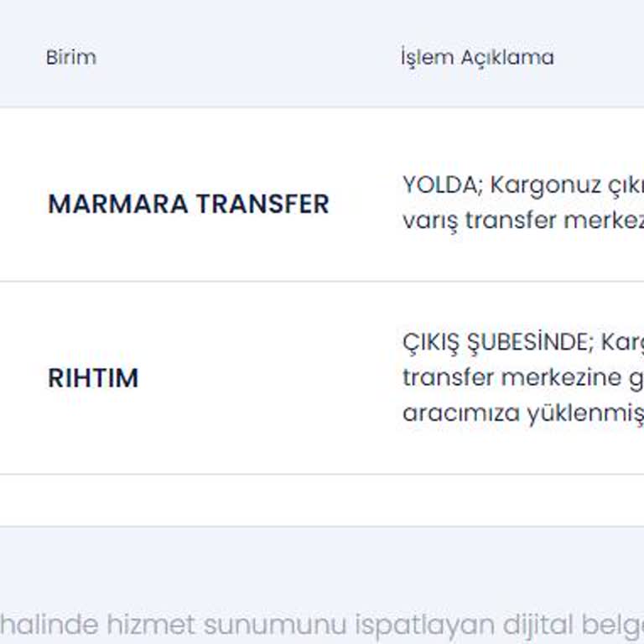Image resolution: width=644 pixels, height=644 pixels.
Task: Click the word TRANSFER in first row
Action: tap(262, 204)
